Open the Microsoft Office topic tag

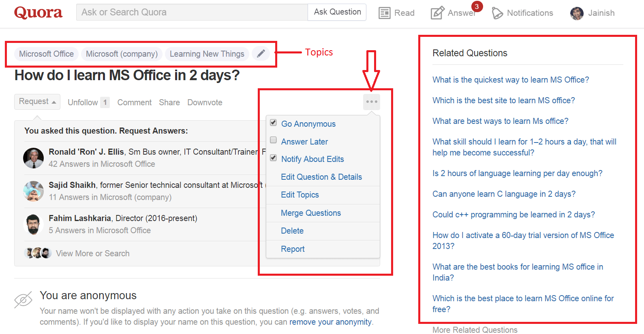(x=46, y=54)
